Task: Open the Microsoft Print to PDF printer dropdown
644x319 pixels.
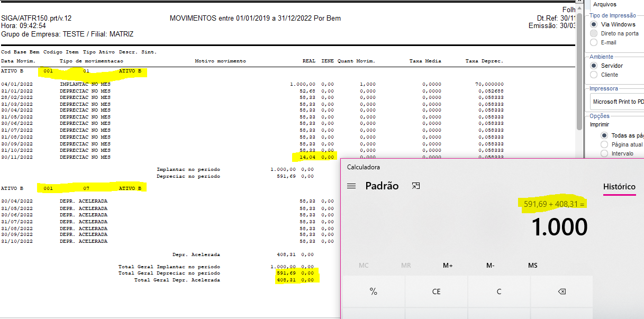Action: (x=617, y=102)
